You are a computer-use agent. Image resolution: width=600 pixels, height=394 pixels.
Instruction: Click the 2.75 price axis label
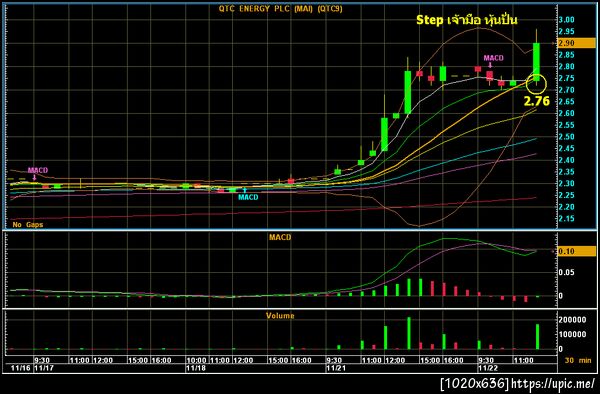566,78
